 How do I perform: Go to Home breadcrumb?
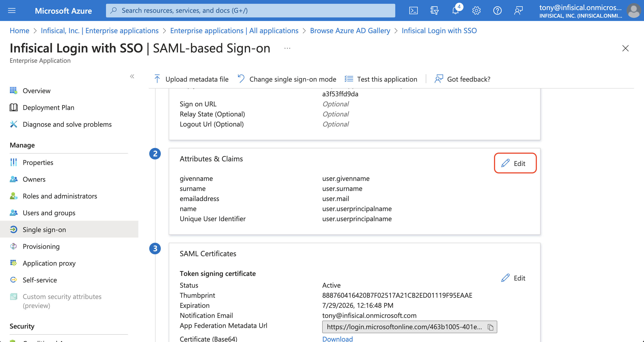20,30
